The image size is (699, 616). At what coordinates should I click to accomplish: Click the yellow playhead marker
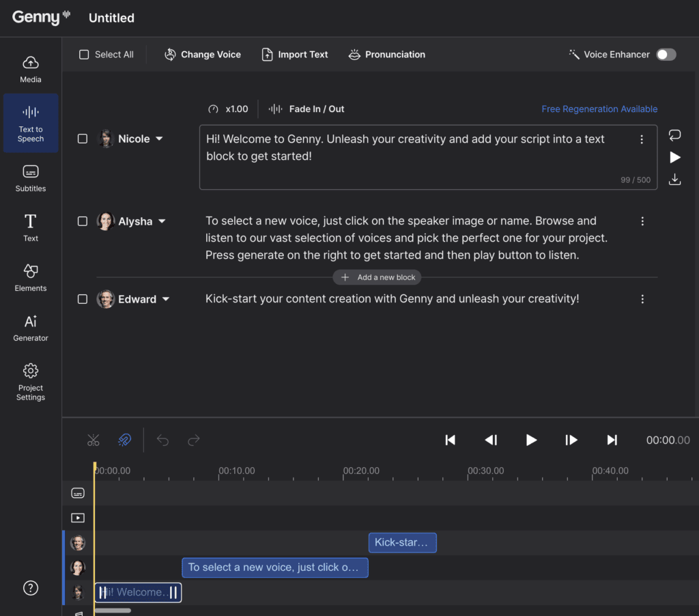94,467
